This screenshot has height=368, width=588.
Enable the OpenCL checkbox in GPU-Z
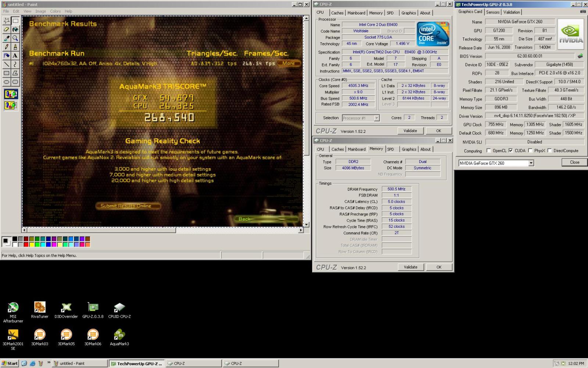coord(488,151)
